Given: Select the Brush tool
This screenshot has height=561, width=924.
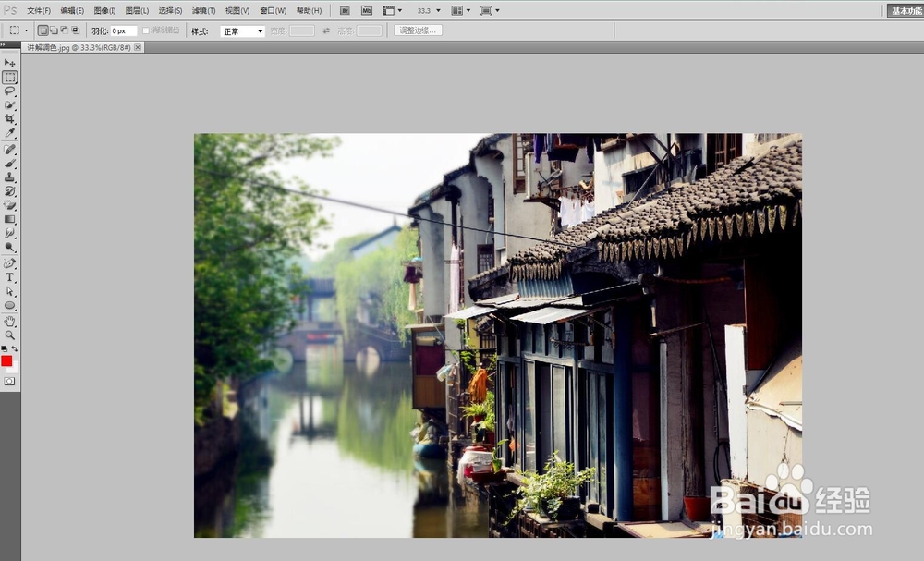Looking at the screenshot, I should point(9,164).
